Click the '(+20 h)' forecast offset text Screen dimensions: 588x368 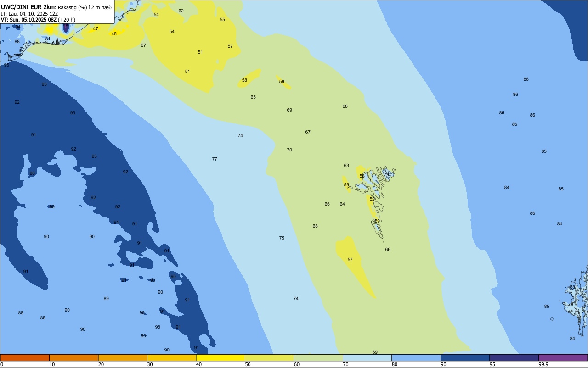(67, 20)
